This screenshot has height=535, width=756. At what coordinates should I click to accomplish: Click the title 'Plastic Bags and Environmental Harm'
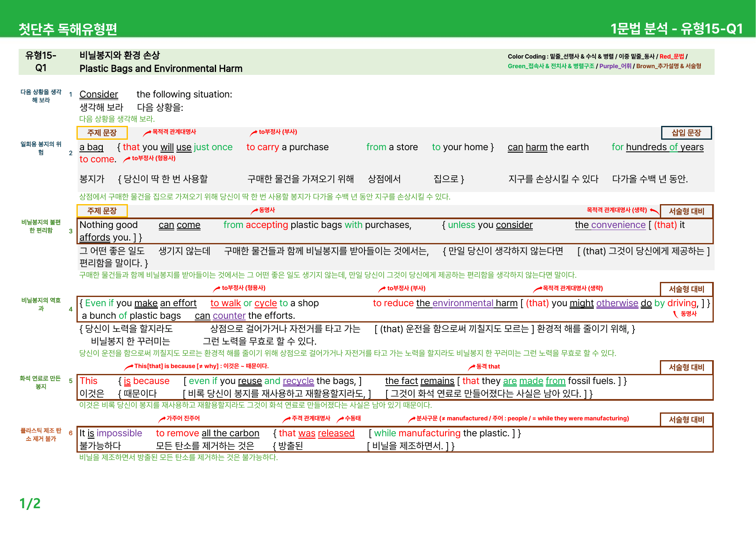point(161,69)
